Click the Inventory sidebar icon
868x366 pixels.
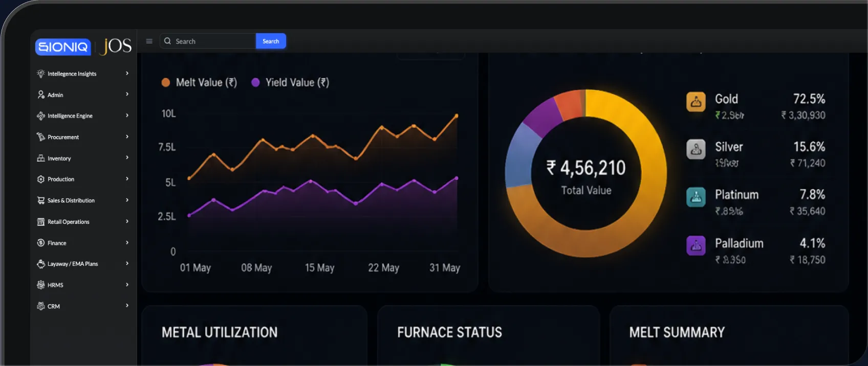[x=41, y=158]
